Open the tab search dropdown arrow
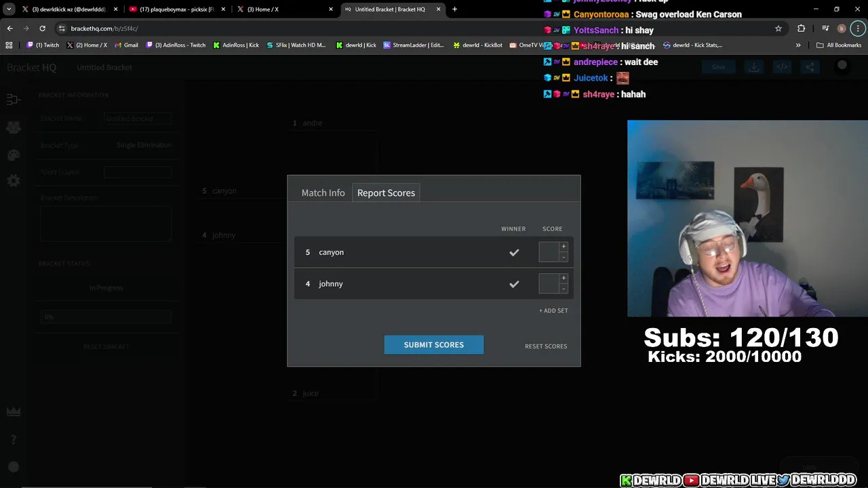868x488 pixels. [x=9, y=9]
